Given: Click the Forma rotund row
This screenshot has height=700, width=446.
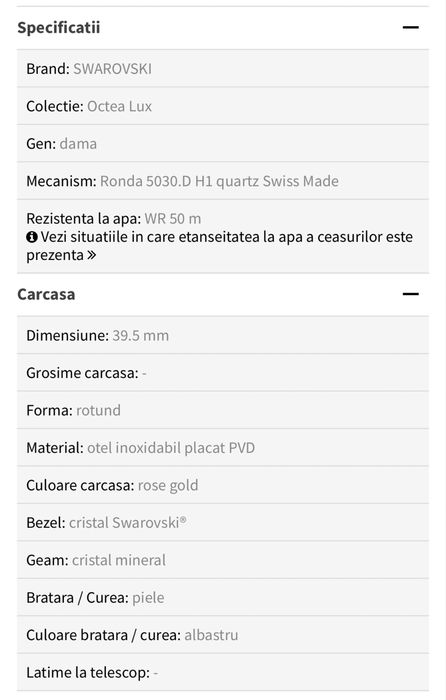Looking at the screenshot, I should coord(223,410).
